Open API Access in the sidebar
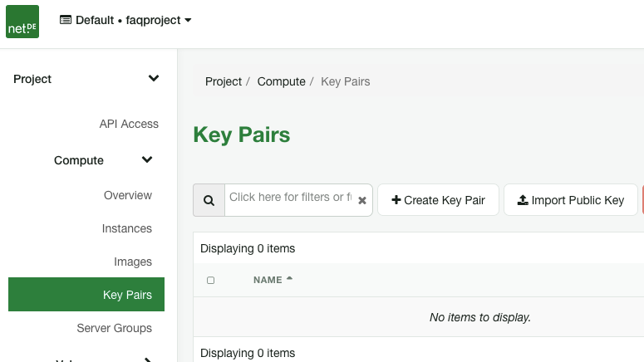The image size is (644, 362). (129, 124)
